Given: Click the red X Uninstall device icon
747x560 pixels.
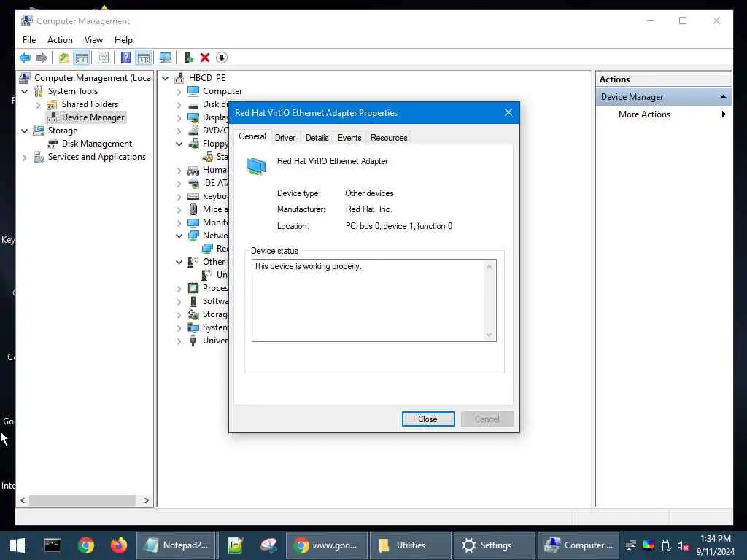Looking at the screenshot, I should tap(205, 58).
